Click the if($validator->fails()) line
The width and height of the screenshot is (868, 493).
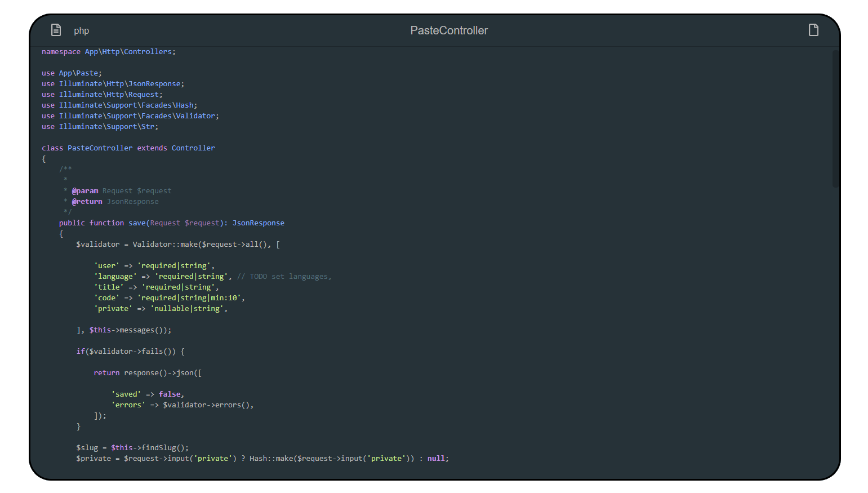tap(130, 352)
